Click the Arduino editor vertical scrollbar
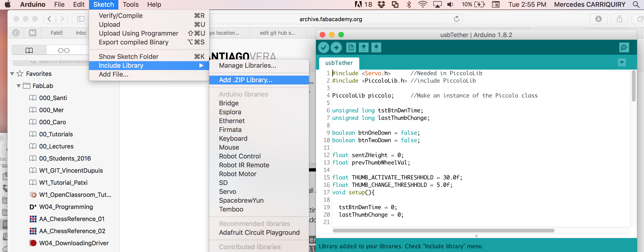The height and width of the screenshot is (252, 644). click(634, 86)
